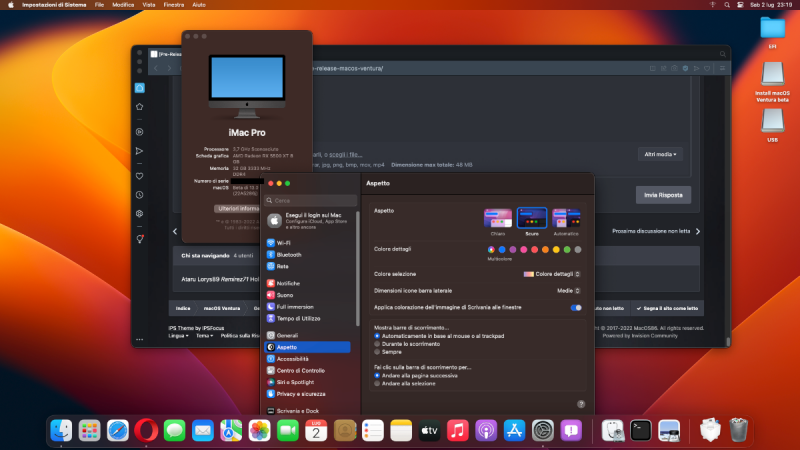This screenshot has height=450, width=800.
Task: Open Bluetooth settings in sidebar
Action: pos(288,255)
